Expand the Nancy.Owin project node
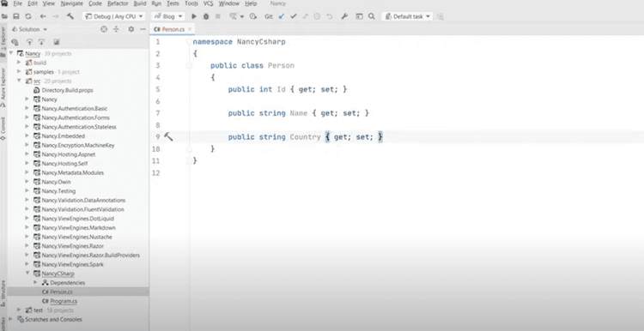The image size is (644, 331). pos(27,182)
